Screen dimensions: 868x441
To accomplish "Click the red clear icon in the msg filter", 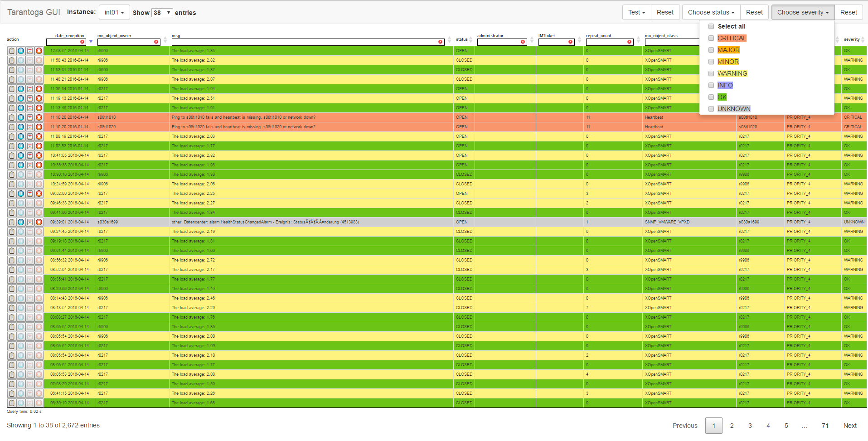I will click(x=440, y=41).
